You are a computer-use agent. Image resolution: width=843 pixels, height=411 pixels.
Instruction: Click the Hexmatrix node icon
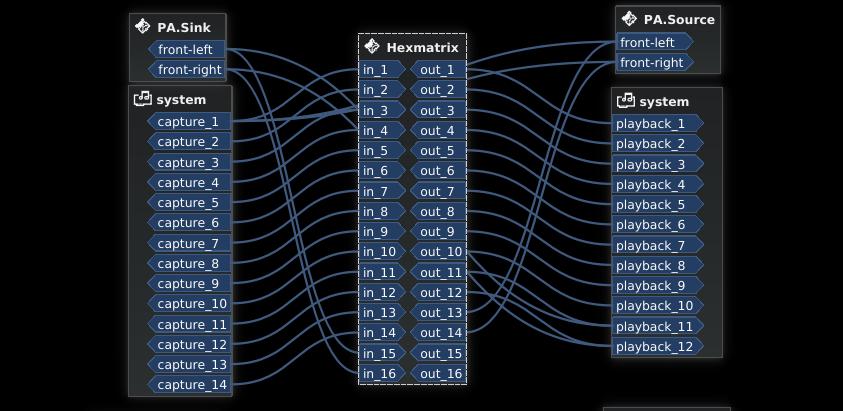point(372,47)
